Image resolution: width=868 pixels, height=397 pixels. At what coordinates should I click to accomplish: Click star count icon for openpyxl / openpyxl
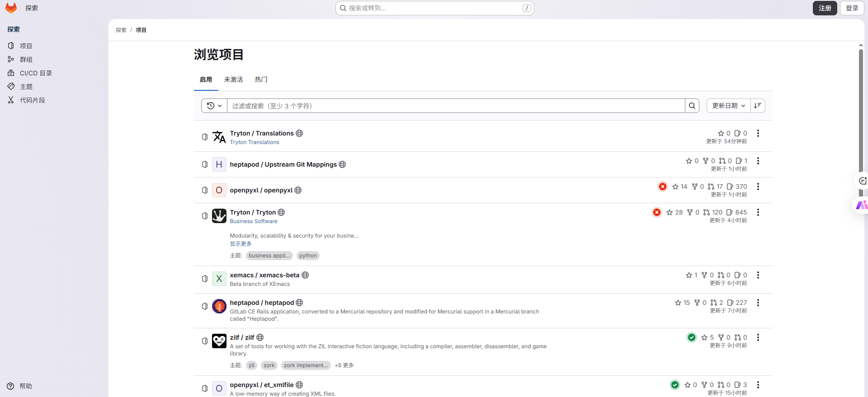(675, 187)
